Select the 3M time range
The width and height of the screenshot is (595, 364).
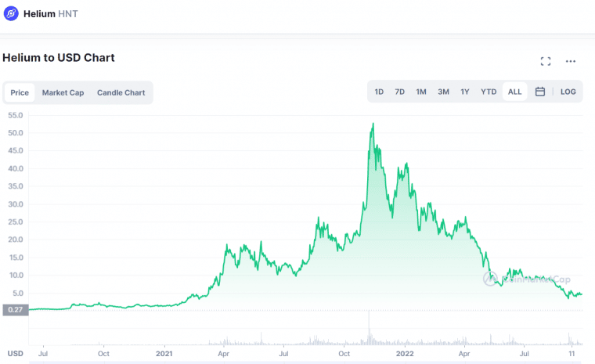point(443,92)
